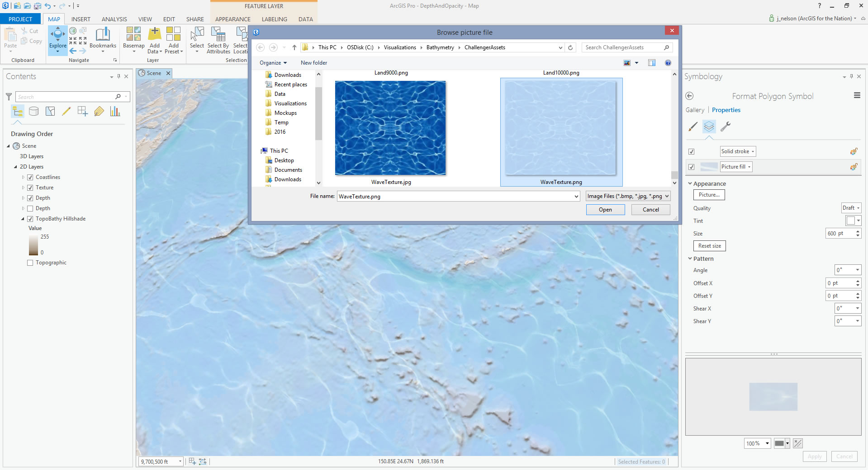
Task: Open the Layers tab in Symbology
Action: [709, 127]
